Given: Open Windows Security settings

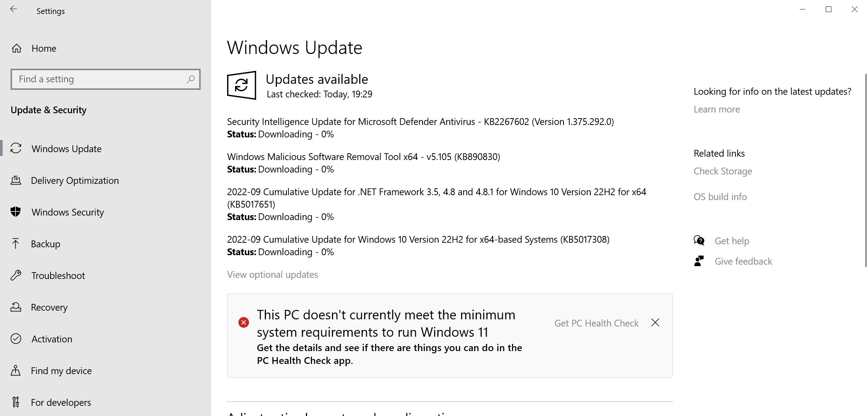Looking at the screenshot, I should [68, 212].
